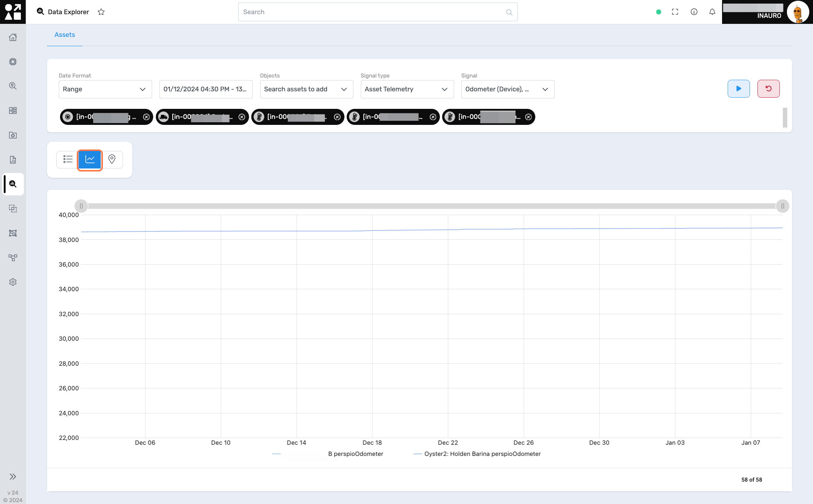813x504 pixels.
Task: Open the hierarchy tree sidebar icon
Action: (x=13, y=258)
